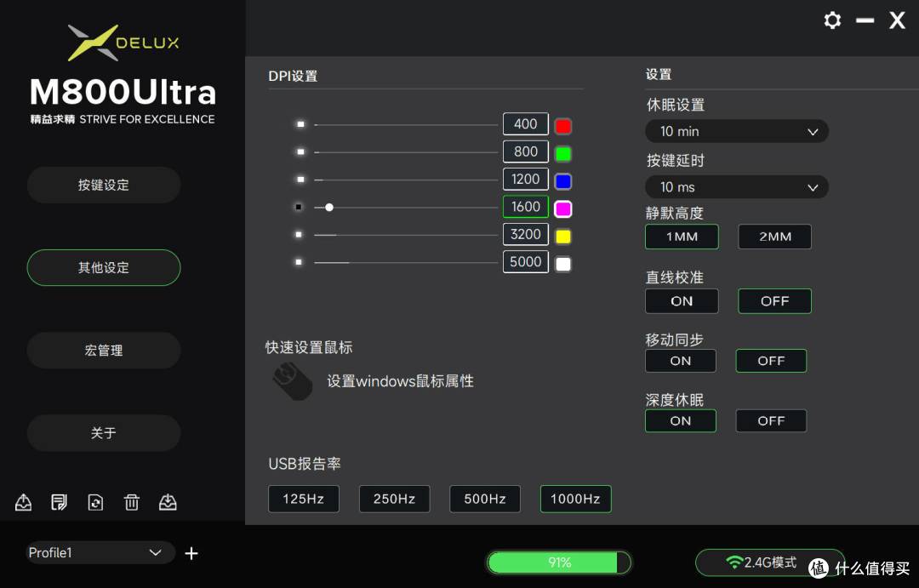Click the slider track on the 400 DPI row
Image resolution: width=919 pixels, height=588 pixels.
[x=406, y=125]
